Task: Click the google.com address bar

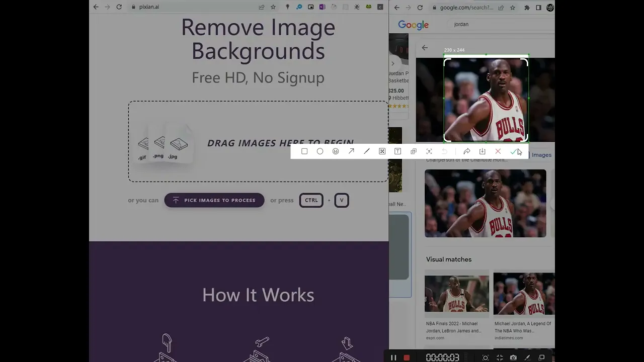Action: [x=466, y=8]
